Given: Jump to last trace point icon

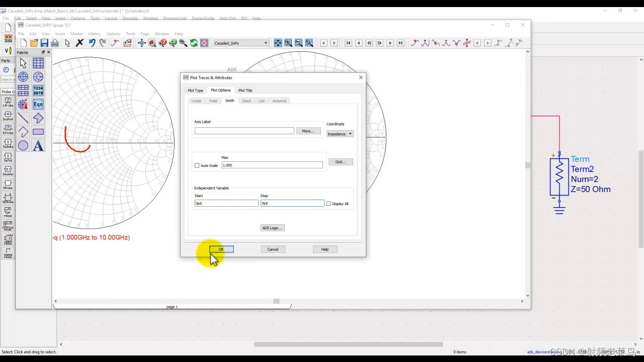Looking at the screenshot, I should tap(400, 43).
